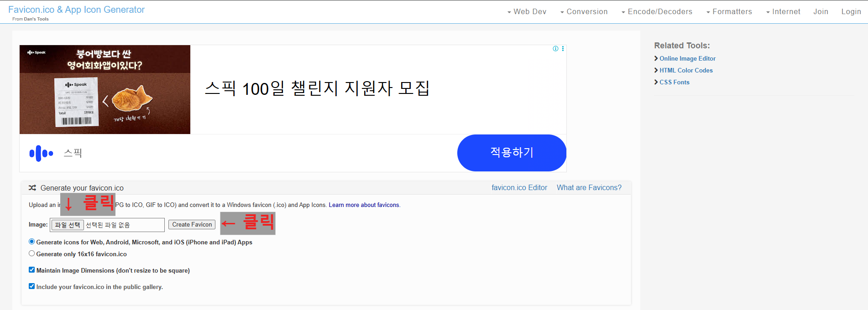Open the Join page

(x=821, y=12)
